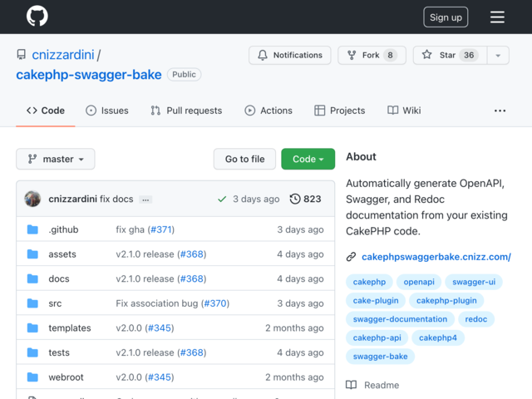Open #368 link in assets row
Image resolution: width=532 pixels, height=399 pixels.
[192, 254]
